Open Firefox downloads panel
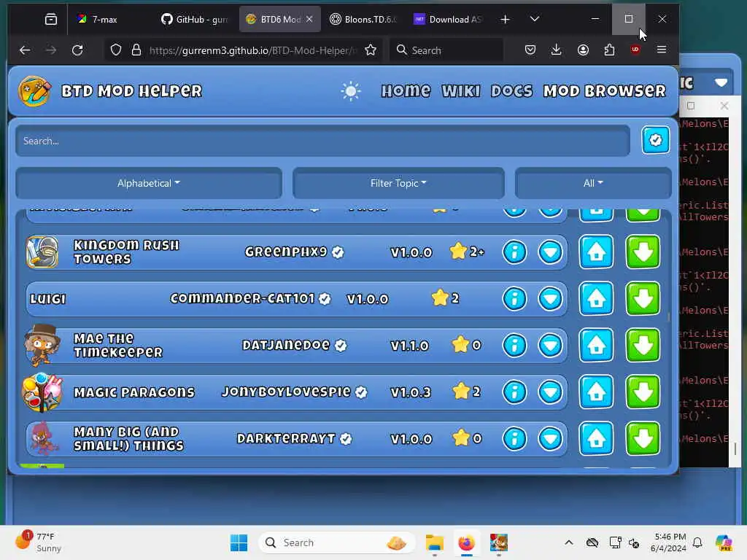Screen dimensions: 747x560 tap(556, 50)
